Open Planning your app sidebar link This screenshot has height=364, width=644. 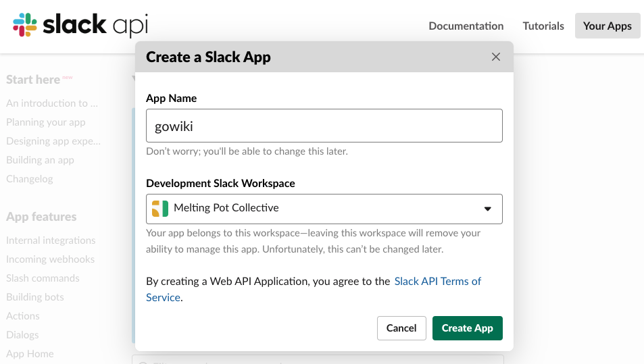coord(45,122)
